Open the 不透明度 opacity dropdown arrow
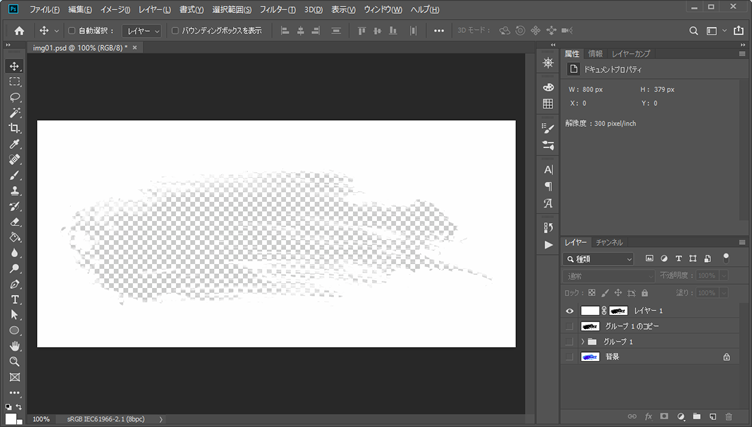Viewport: 752px width, 427px height. [724, 275]
